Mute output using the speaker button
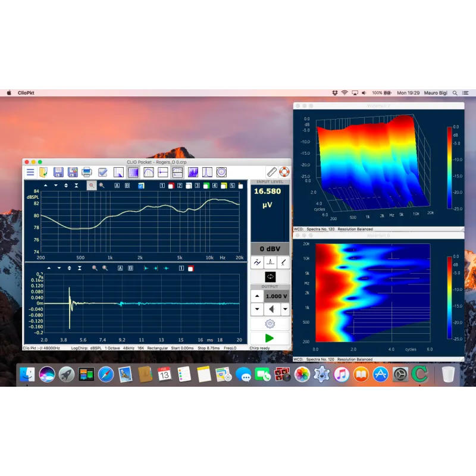The height and width of the screenshot is (476, 476). (272, 309)
